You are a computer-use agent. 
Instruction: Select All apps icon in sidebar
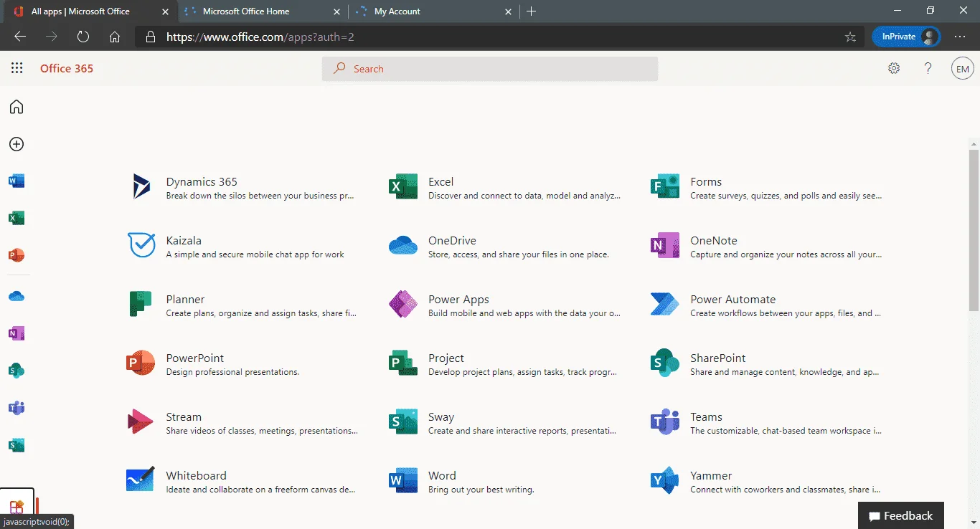17,507
